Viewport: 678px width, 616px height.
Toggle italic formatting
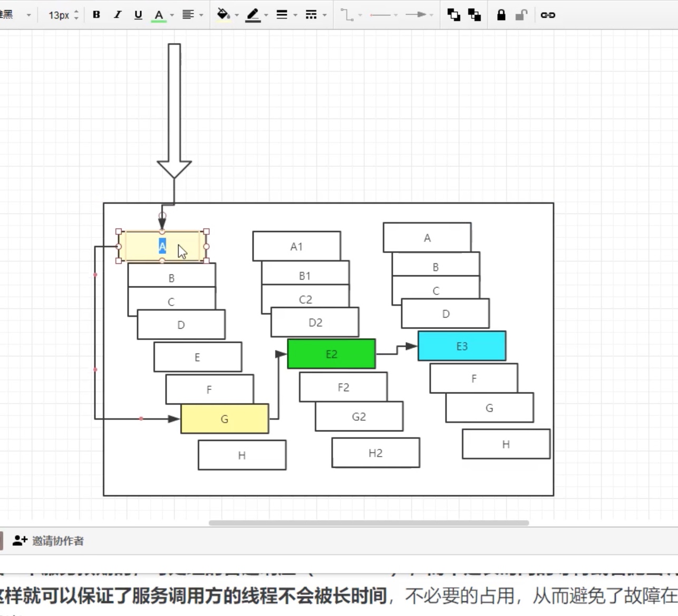pyautogui.click(x=117, y=15)
